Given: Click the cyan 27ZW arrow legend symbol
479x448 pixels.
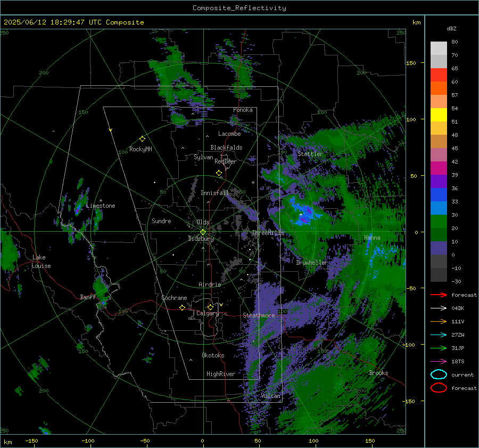Looking at the screenshot, I should click(439, 335).
